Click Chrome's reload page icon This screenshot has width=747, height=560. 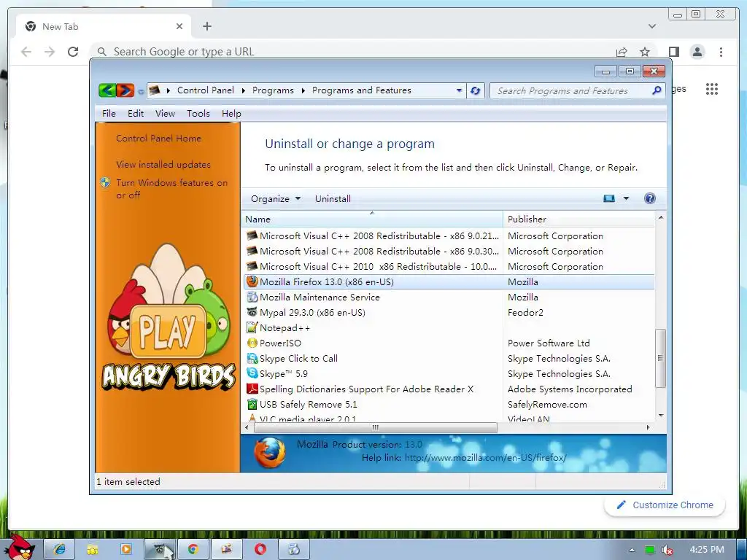tap(73, 52)
